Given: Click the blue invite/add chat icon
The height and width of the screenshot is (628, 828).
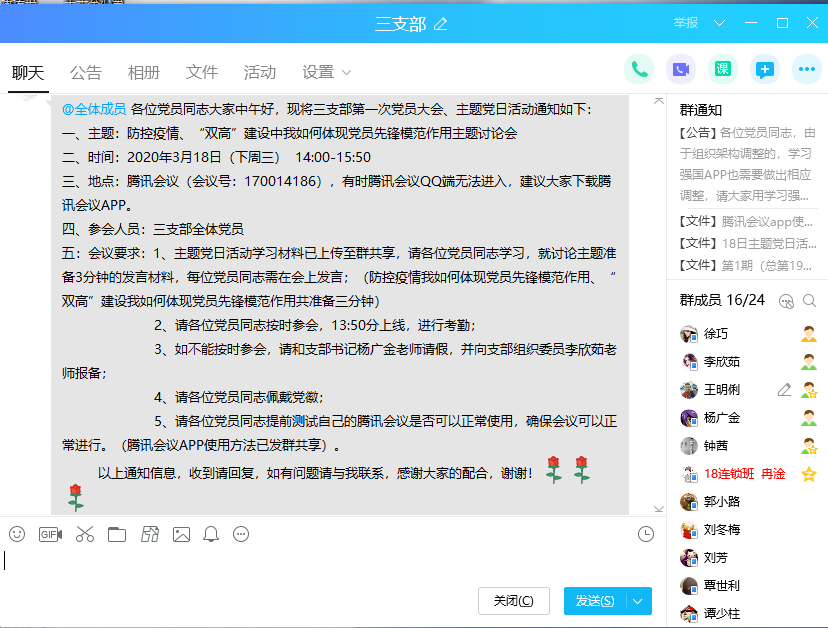Looking at the screenshot, I should [x=765, y=69].
